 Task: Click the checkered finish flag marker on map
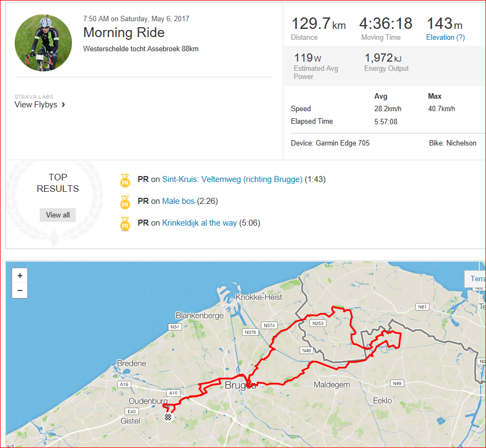[168, 417]
